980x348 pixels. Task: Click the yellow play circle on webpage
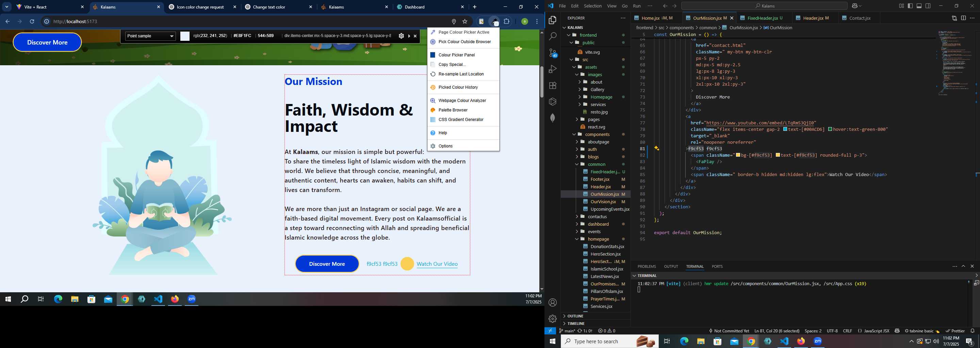407,264
